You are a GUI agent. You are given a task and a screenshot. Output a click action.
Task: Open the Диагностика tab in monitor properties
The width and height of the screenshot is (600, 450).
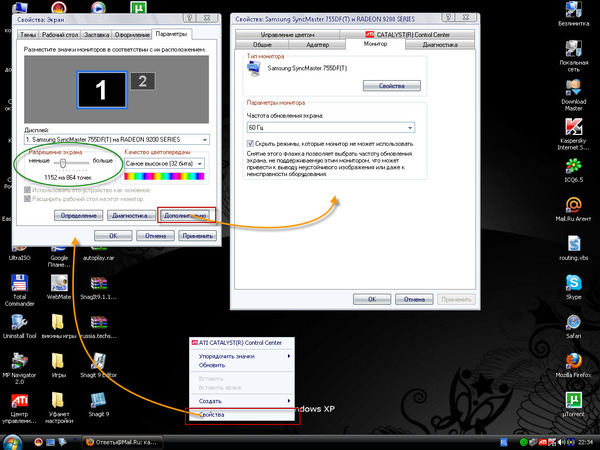pyautogui.click(x=440, y=45)
